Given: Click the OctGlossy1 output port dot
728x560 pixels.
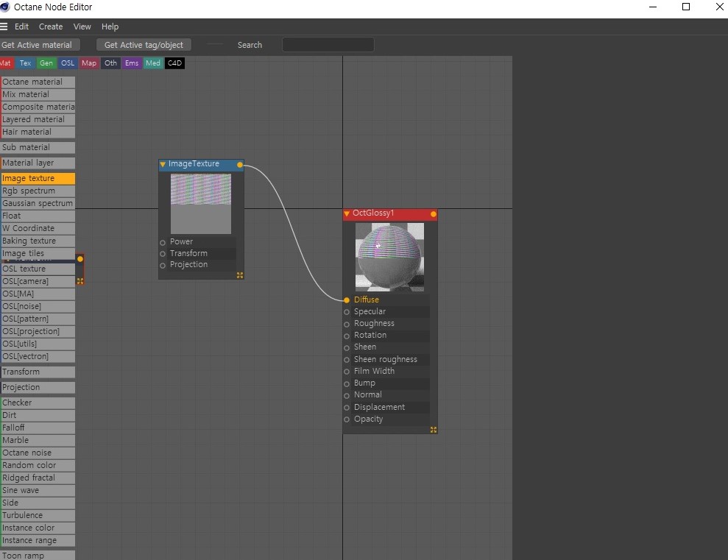Looking at the screenshot, I should click(433, 214).
